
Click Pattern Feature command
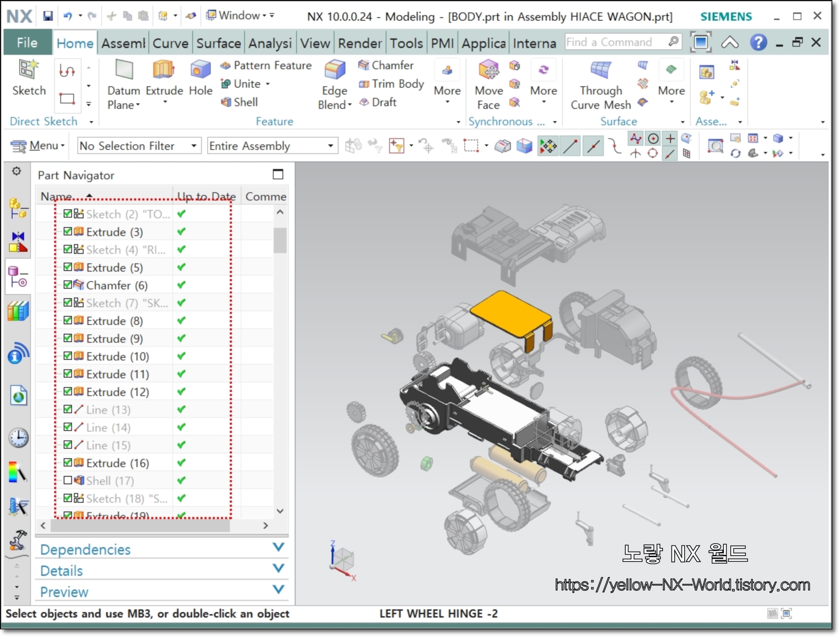(x=266, y=65)
